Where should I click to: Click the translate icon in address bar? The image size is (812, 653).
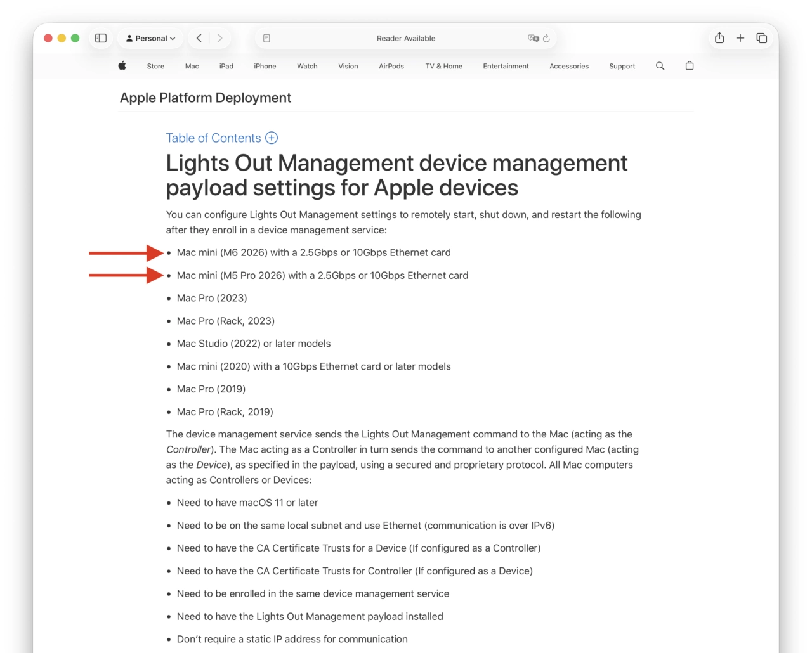point(533,38)
